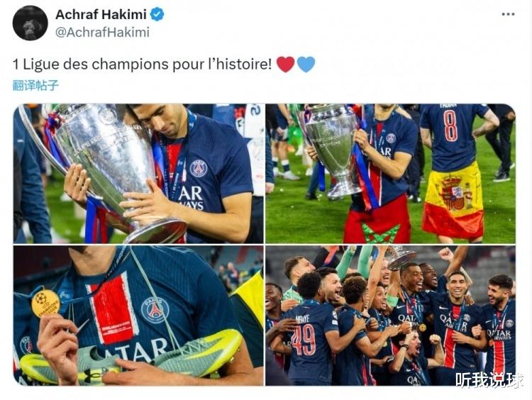Open the Achraf Hakimi display name
532x400 pixels.
point(101,15)
